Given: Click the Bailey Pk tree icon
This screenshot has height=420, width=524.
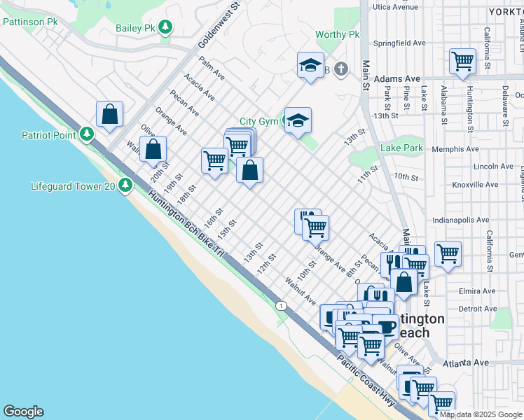Looking at the screenshot, I should coord(165,27).
